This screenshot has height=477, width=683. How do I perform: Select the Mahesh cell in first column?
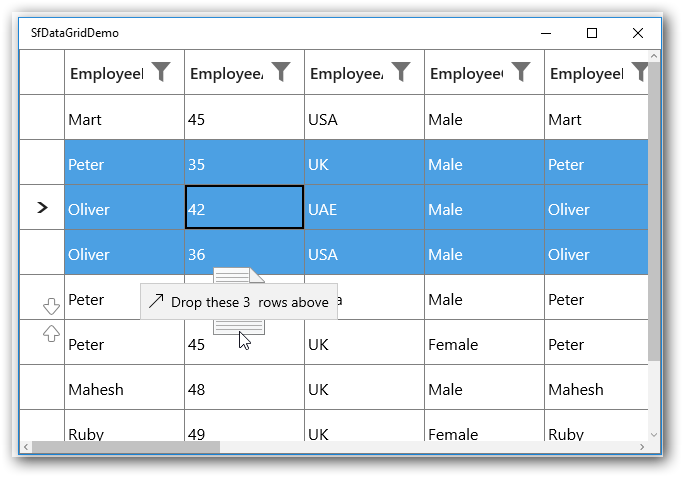tap(125, 387)
